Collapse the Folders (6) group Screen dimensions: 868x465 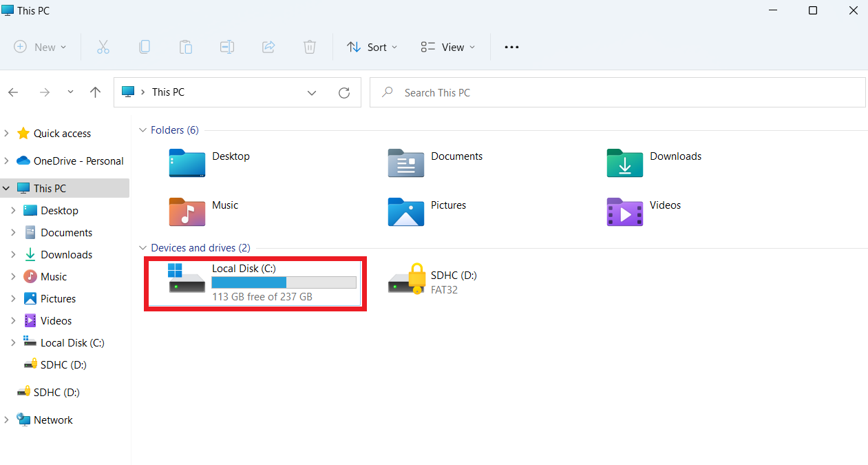pos(143,130)
